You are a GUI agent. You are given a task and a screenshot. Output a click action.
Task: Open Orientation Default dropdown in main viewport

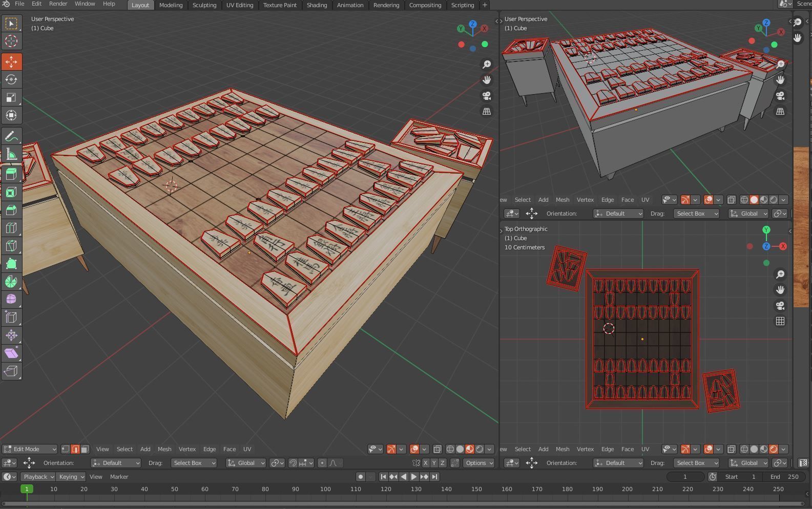point(116,463)
